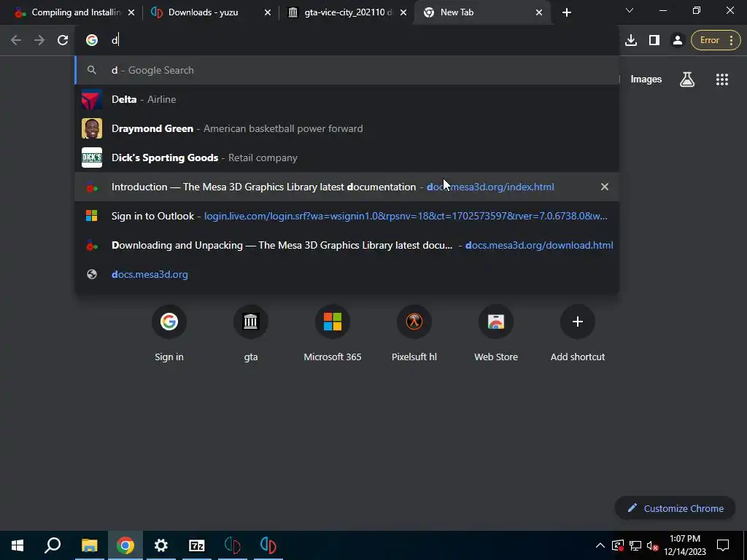747x560 pixels.
Task: Open first yuzu icon in taskbar
Action: click(233, 545)
